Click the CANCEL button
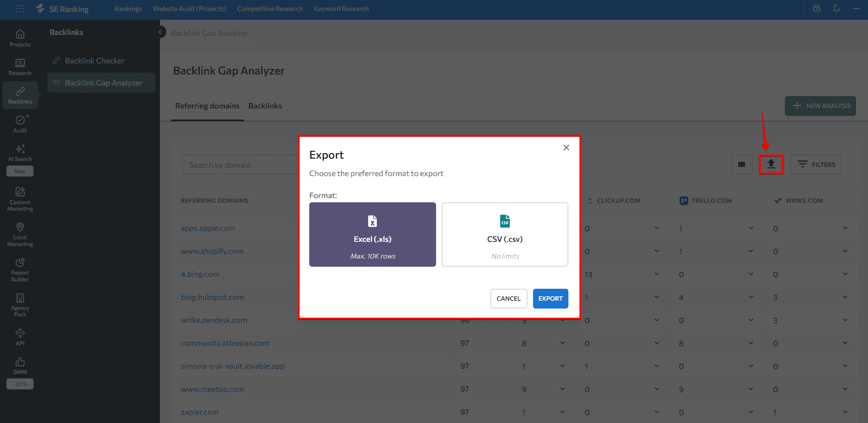 pos(509,298)
